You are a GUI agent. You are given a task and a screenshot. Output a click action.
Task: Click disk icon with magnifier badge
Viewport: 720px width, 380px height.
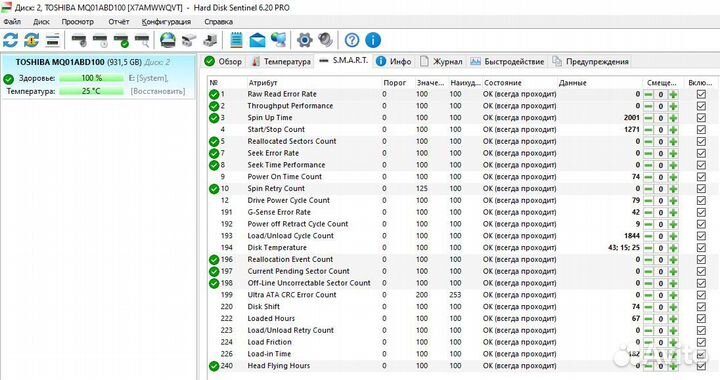tap(142, 40)
